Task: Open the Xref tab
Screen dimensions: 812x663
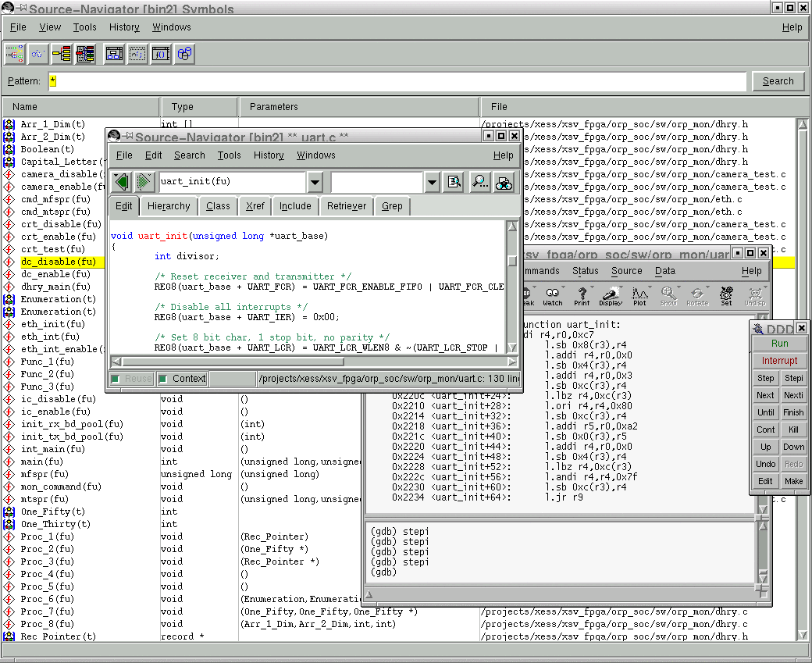Action: click(x=255, y=206)
